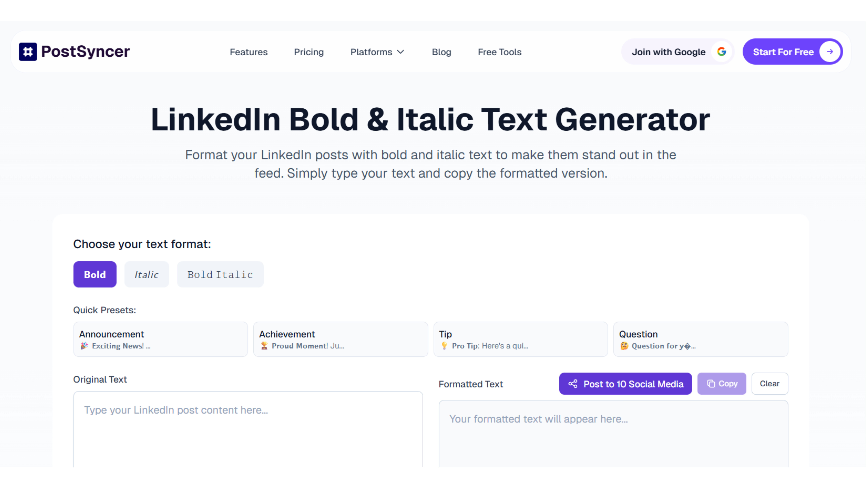Click the Clear button
868x488 pixels.
click(770, 384)
